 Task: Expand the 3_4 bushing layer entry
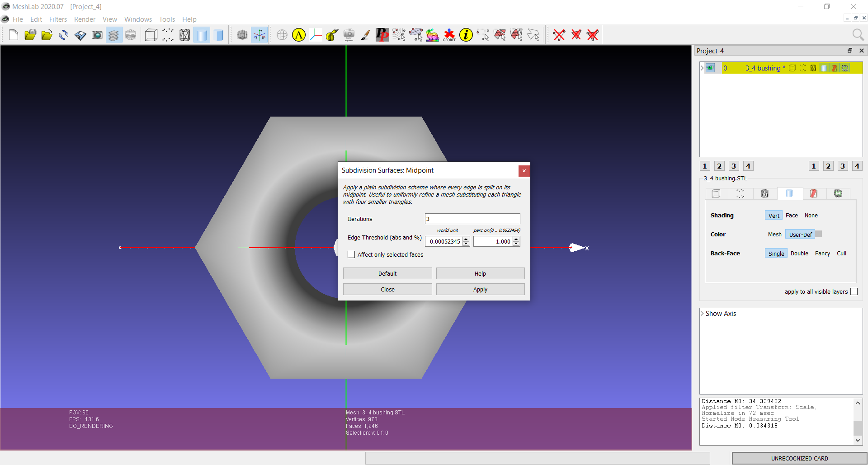(702, 68)
